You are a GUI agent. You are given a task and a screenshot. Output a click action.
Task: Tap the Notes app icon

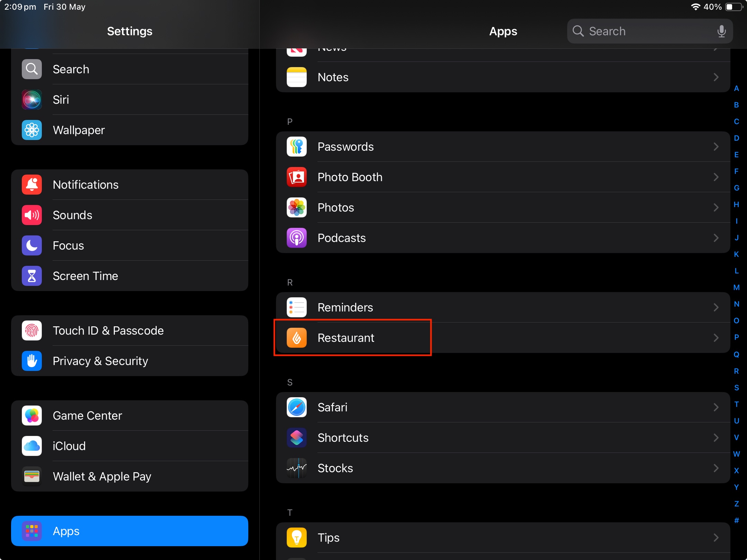297,77
